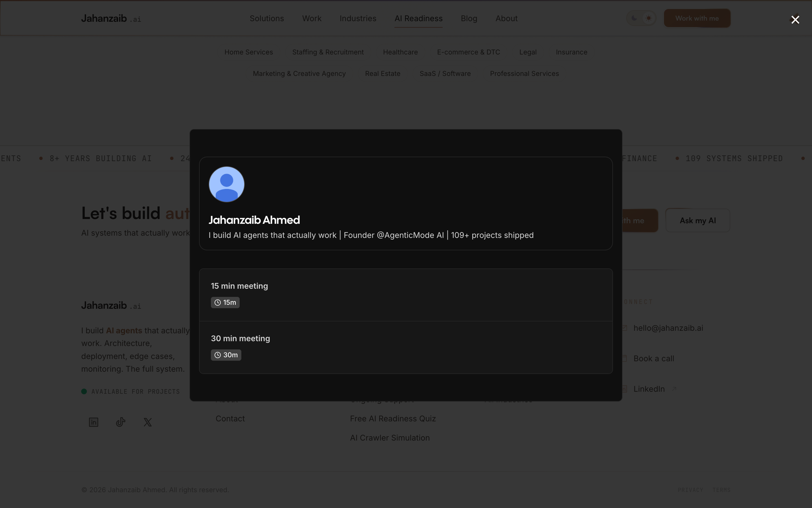Go to AI Readiness nav item
The image size is (812, 508).
coord(418,18)
